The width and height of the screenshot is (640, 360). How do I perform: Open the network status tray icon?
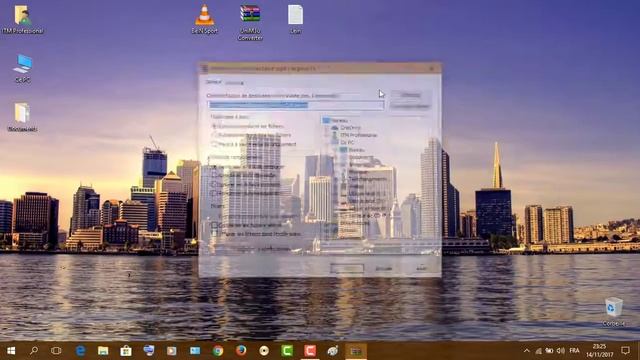[538, 351]
